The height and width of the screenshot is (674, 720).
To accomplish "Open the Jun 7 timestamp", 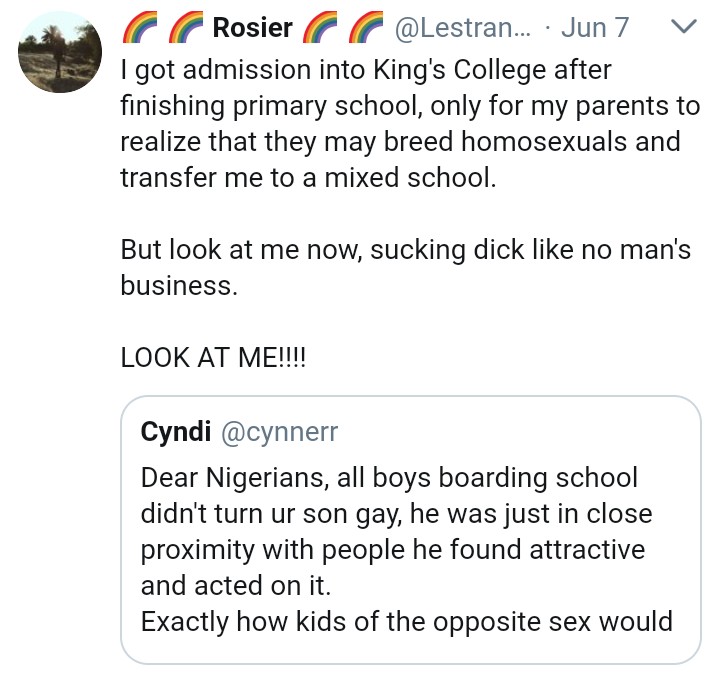I will pos(595,28).
